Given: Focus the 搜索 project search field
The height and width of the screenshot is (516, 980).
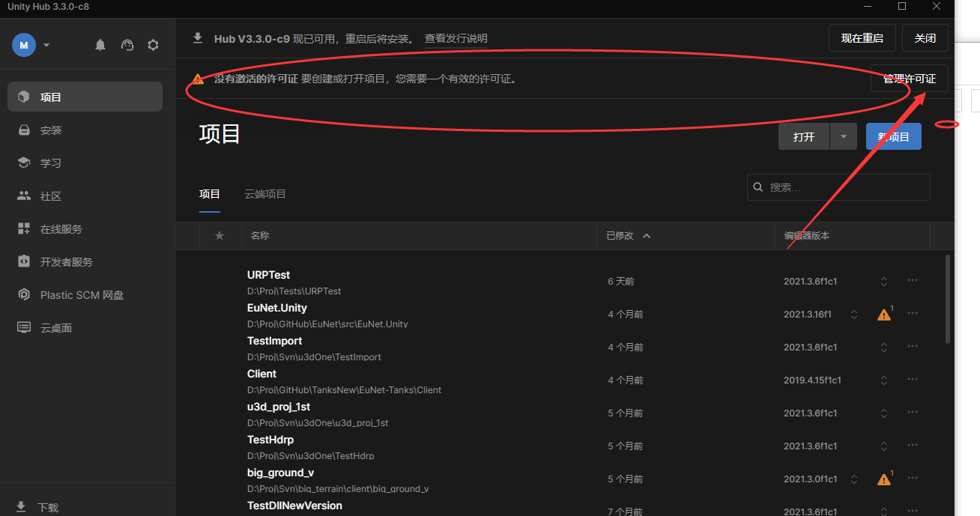Looking at the screenshot, I should click(838, 187).
